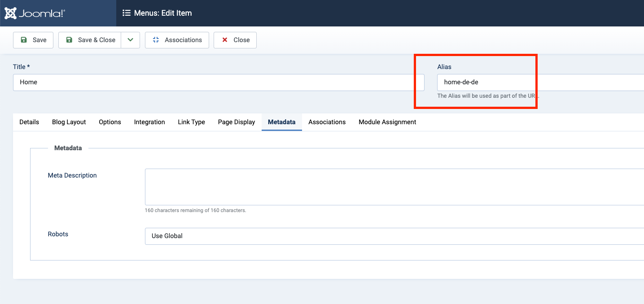
Task: Open the Robots dropdown showing Use Global
Action: coord(394,236)
